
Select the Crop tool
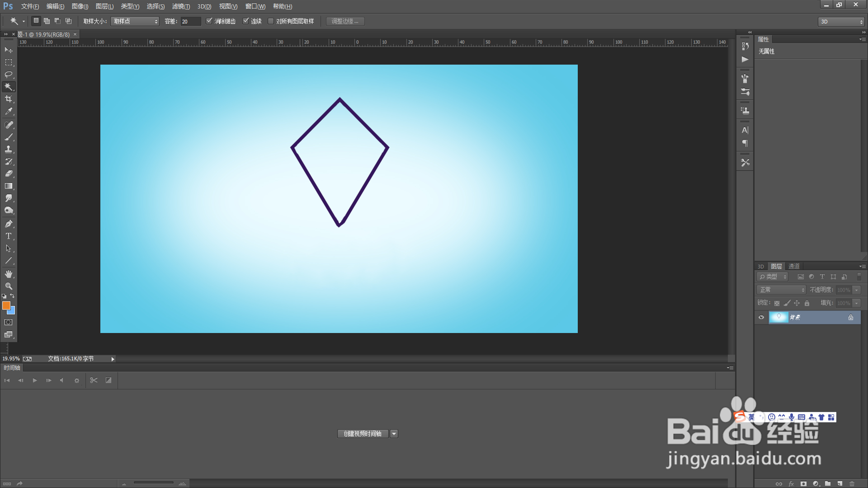tap(9, 99)
